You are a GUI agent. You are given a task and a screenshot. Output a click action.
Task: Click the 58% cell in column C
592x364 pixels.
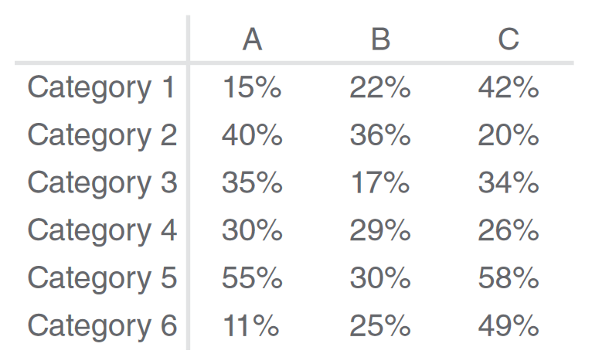(x=508, y=278)
